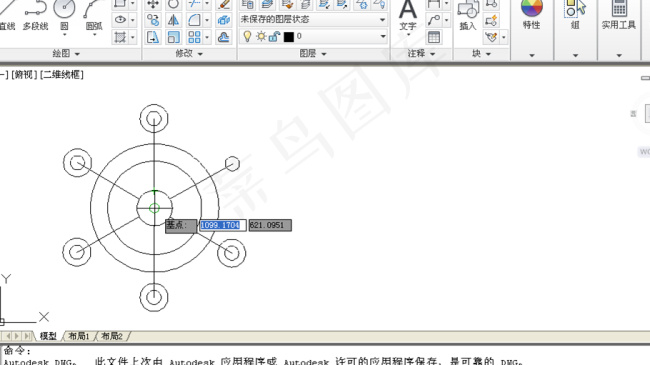Click the Stretch tool icon
Viewport: 650px width, 365px height.
(153, 37)
